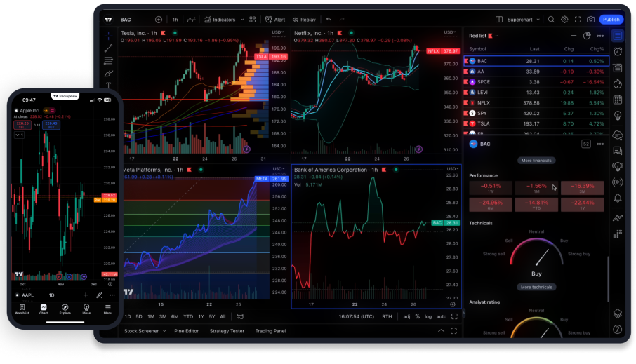Click the Publish button
The height and width of the screenshot is (364, 636).
click(611, 20)
